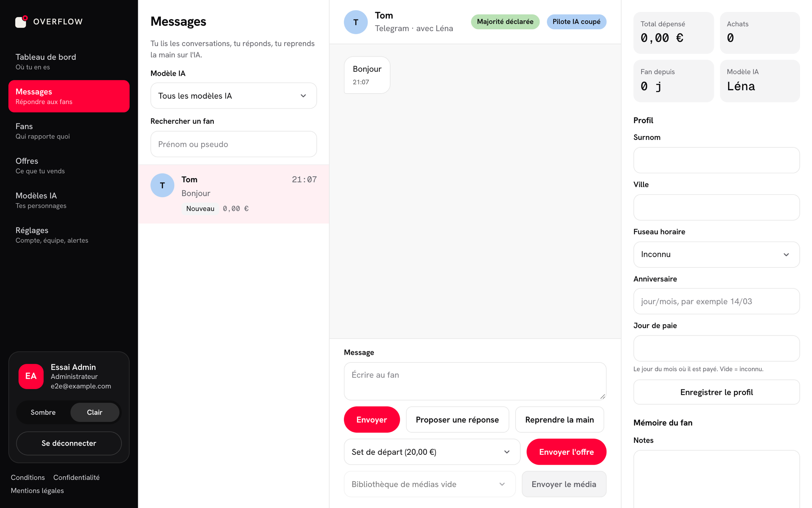Click Tom's avatar in the chat header
812x508 pixels.
coord(355,22)
